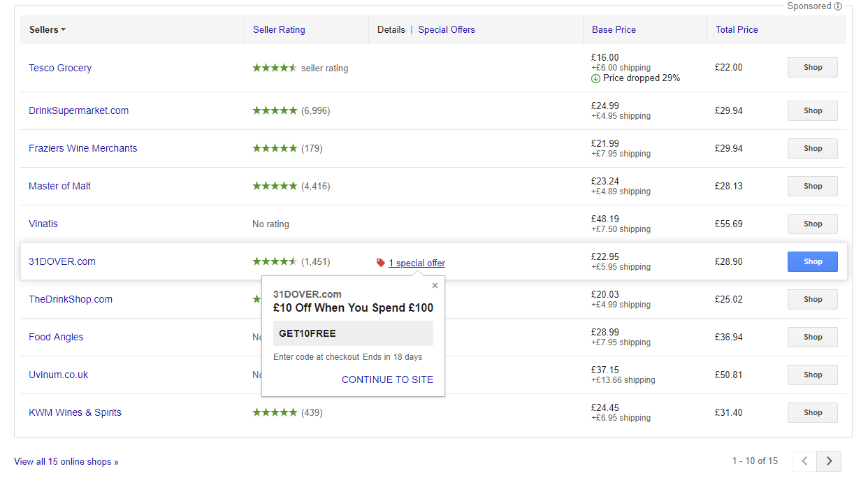Click 31DOVER.com stars with 1,451 reviews
This screenshot has height=478, width=868.
click(x=275, y=261)
